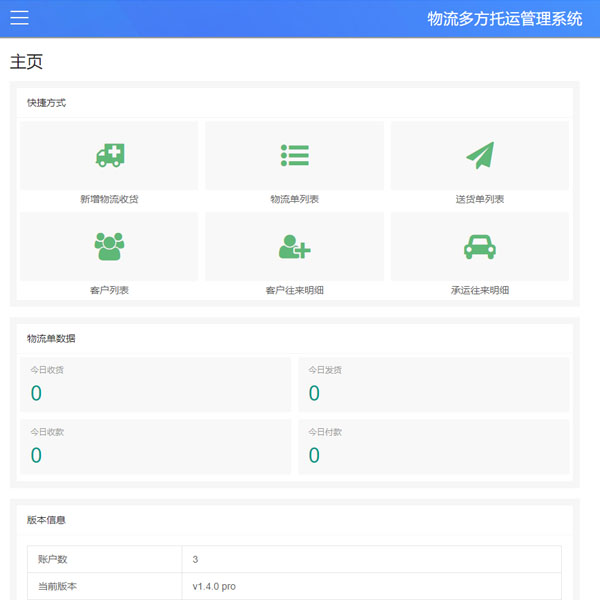Open the 客户列表 label link
This screenshot has width=600, height=600.
(109, 290)
